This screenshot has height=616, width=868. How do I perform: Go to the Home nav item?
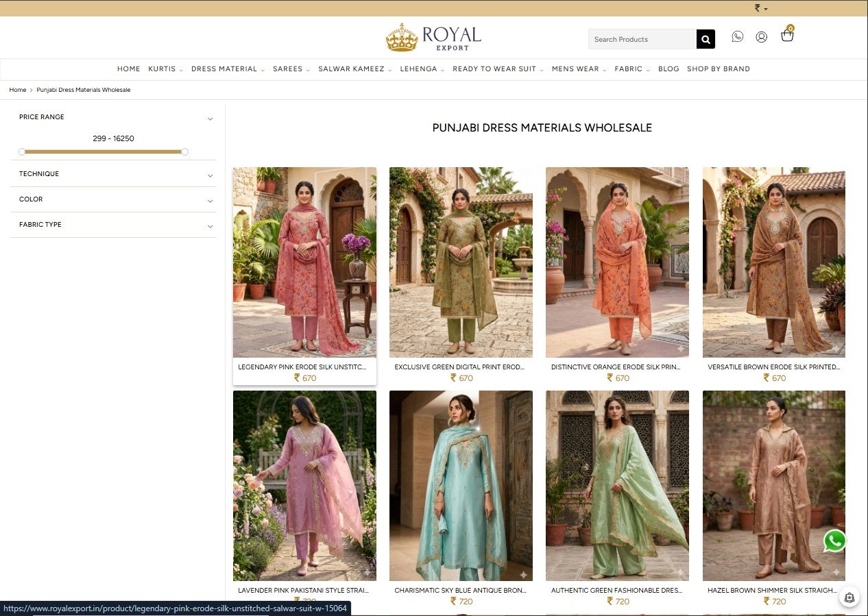click(x=129, y=69)
